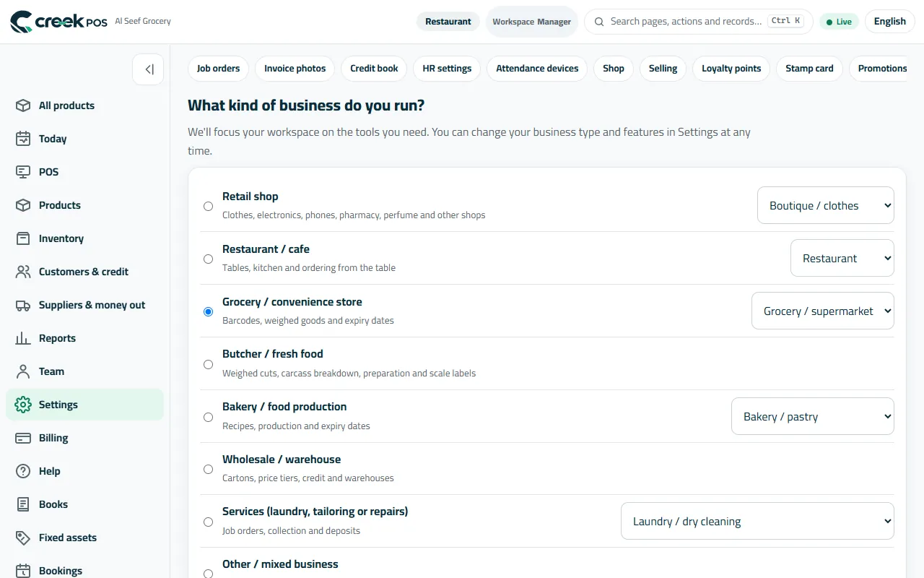Click the Settings gear icon
Viewport: 924px width, 578px height.
coord(23,405)
